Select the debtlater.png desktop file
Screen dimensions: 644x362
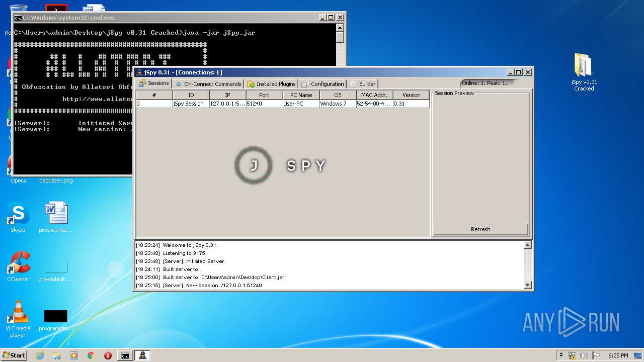point(56,180)
